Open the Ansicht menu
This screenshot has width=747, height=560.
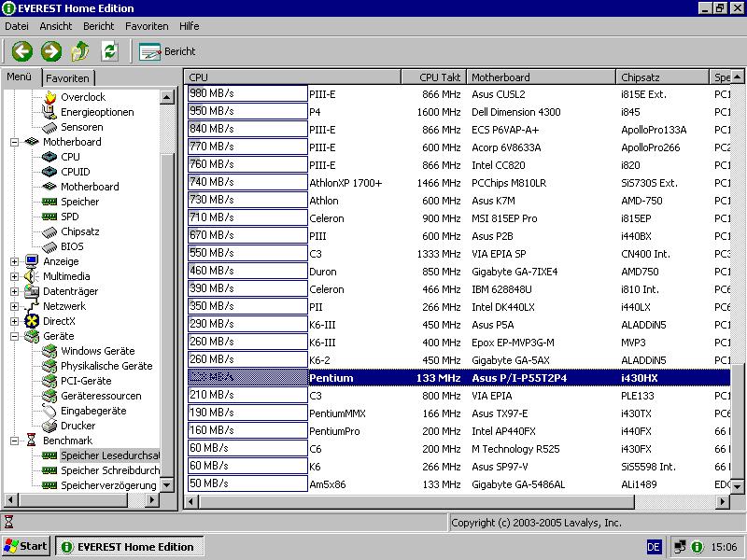pos(56,26)
